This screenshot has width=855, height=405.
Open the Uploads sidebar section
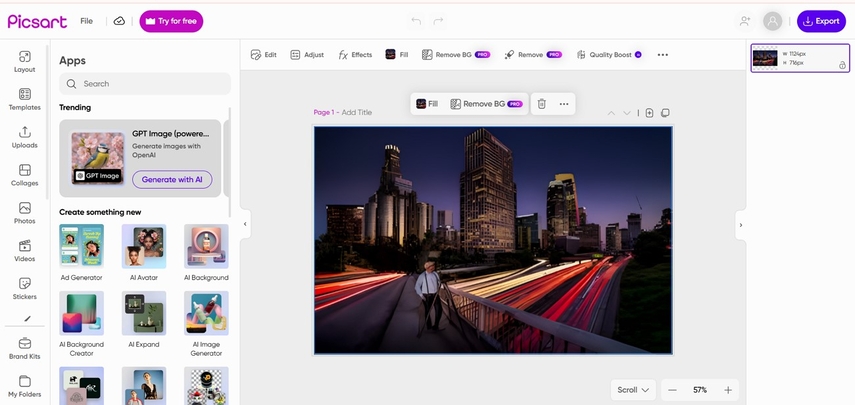click(x=25, y=137)
